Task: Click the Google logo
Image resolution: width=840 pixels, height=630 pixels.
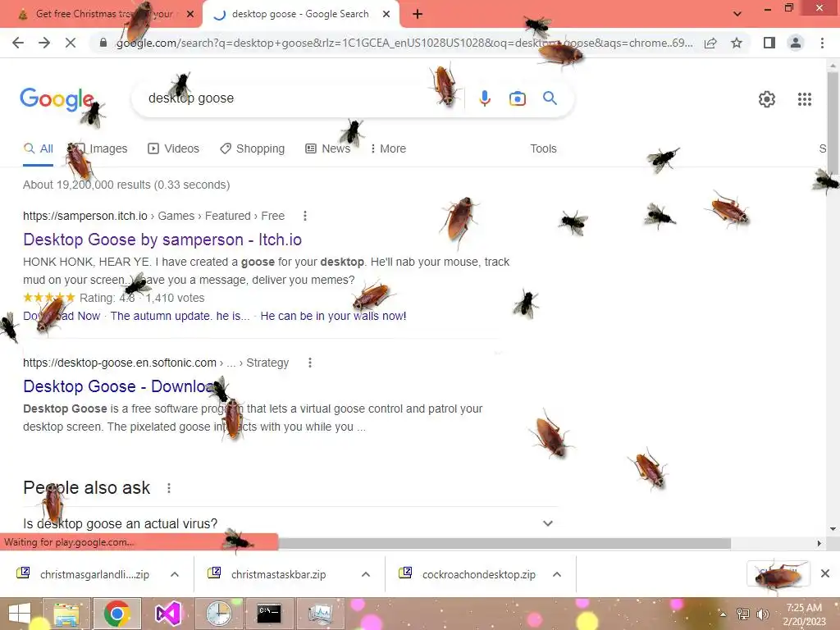Action: point(57,99)
